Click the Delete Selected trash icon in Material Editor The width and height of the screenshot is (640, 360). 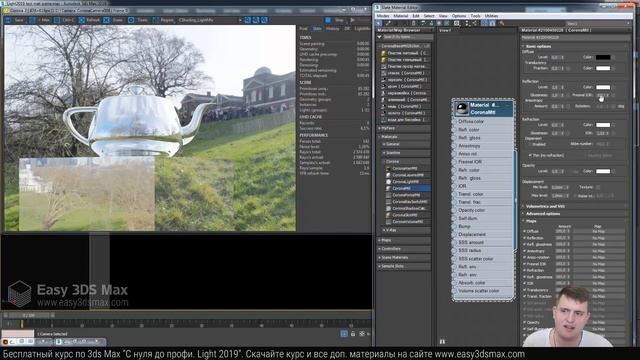click(x=413, y=23)
